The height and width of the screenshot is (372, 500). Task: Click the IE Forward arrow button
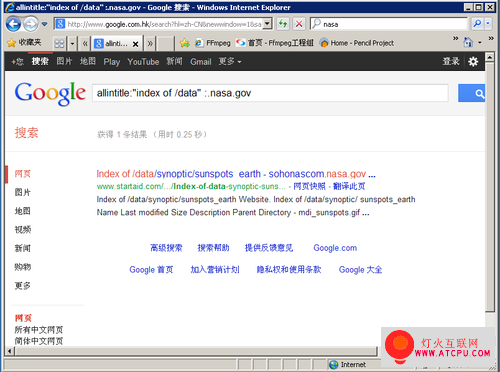click(x=31, y=24)
